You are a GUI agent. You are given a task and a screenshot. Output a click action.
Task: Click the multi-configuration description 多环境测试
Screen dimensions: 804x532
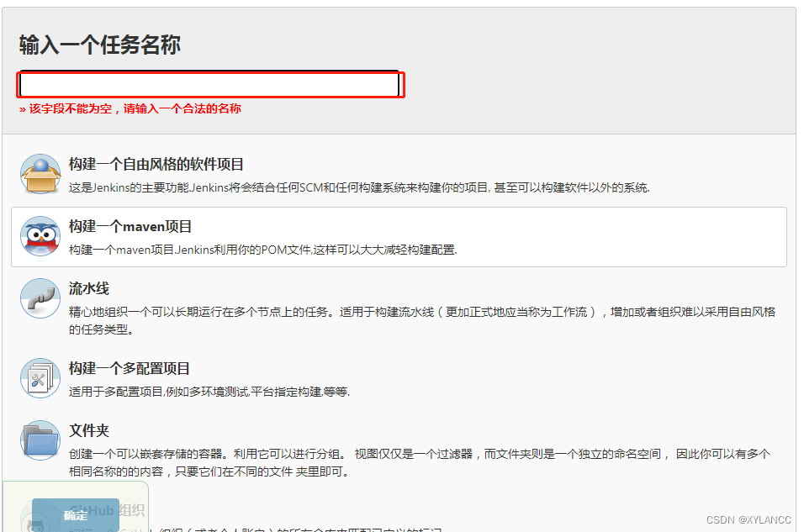209,392
